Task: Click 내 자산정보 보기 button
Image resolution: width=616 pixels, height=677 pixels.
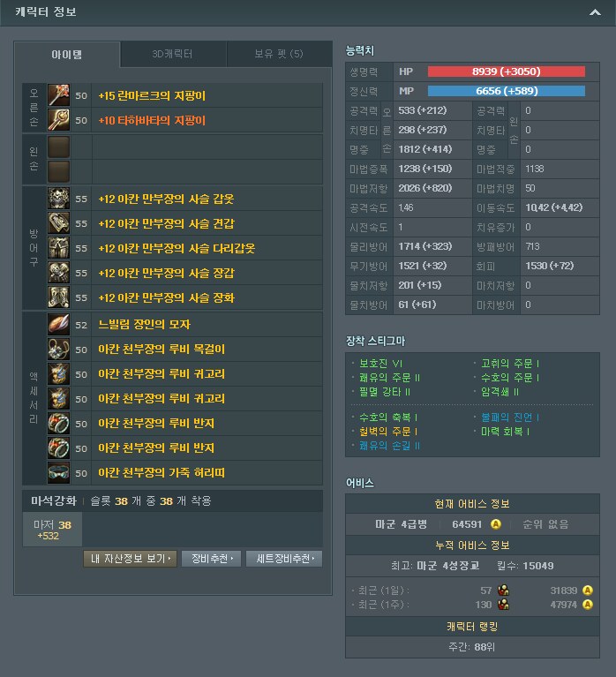Action: [x=130, y=559]
